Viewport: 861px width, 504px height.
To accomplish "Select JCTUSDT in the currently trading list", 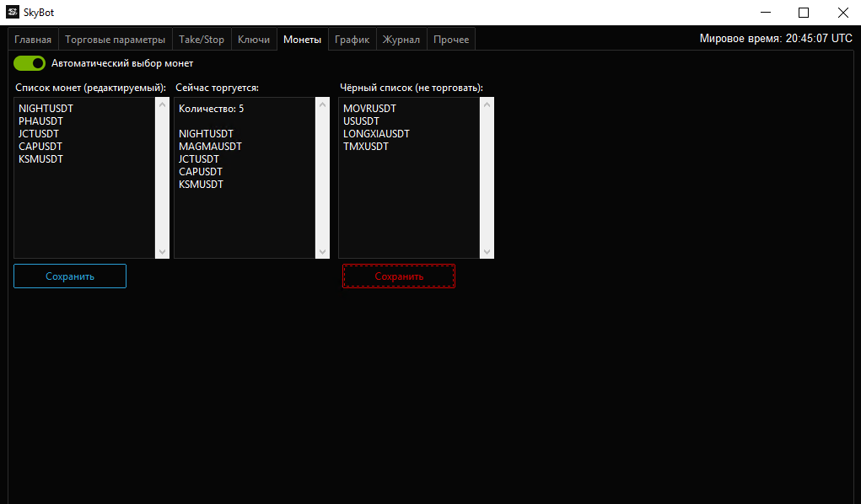I will click(x=199, y=159).
